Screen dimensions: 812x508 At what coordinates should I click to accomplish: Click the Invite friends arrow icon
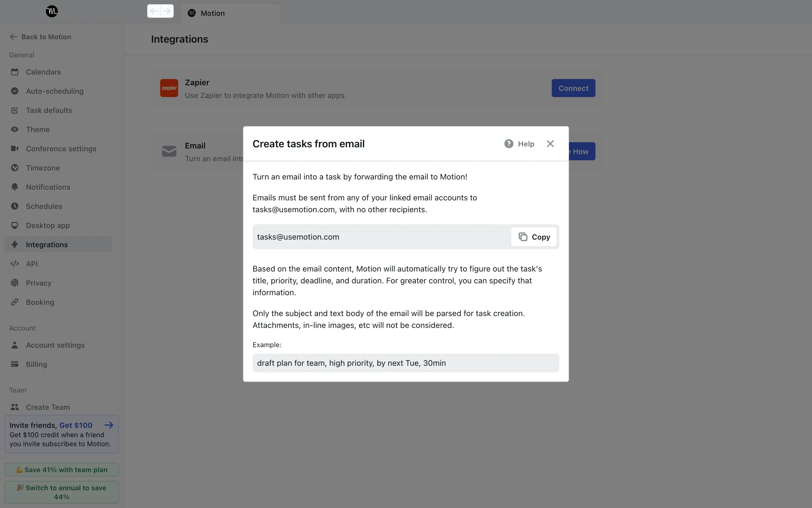(109, 425)
